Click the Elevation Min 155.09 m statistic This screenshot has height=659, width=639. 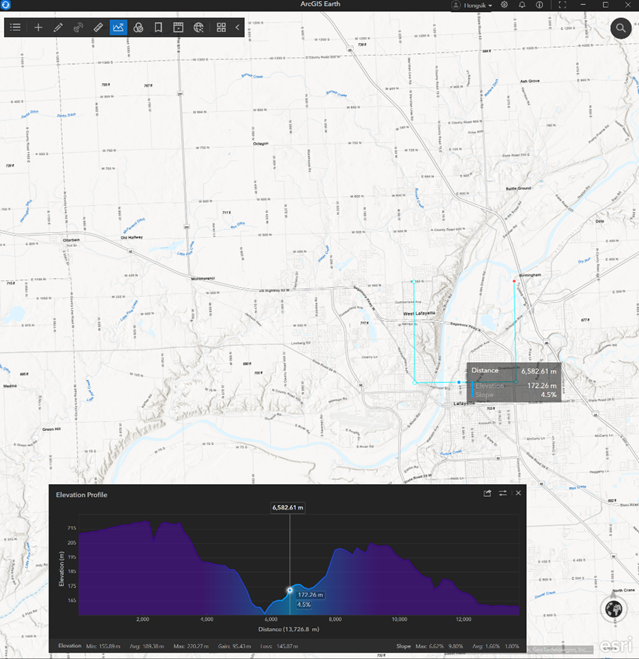(103, 646)
